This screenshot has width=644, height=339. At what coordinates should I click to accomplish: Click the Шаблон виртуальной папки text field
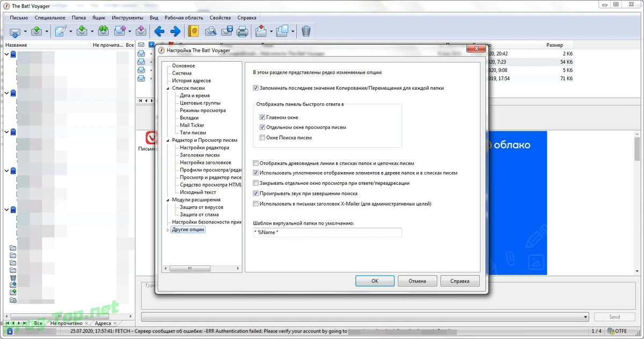pyautogui.click(x=327, y=232)
